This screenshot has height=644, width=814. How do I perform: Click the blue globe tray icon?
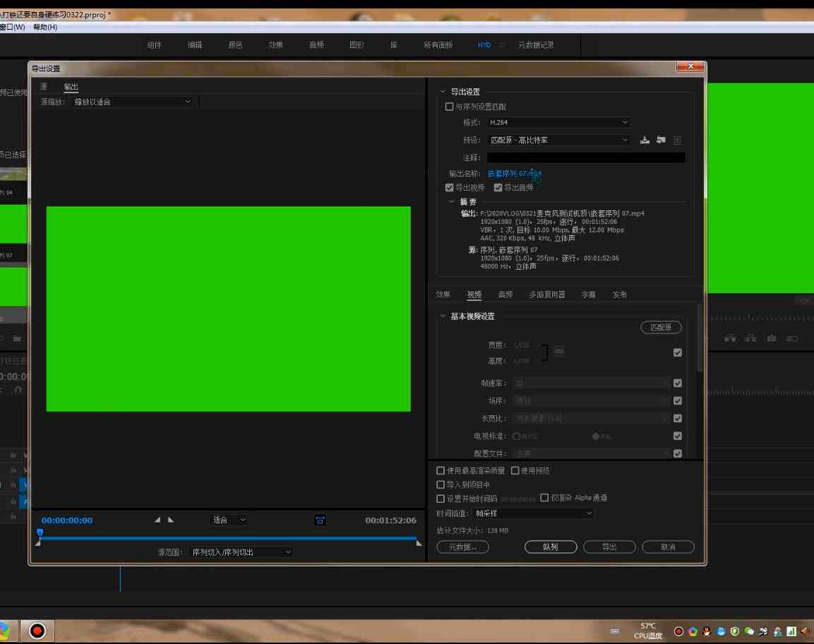point(721,631)
